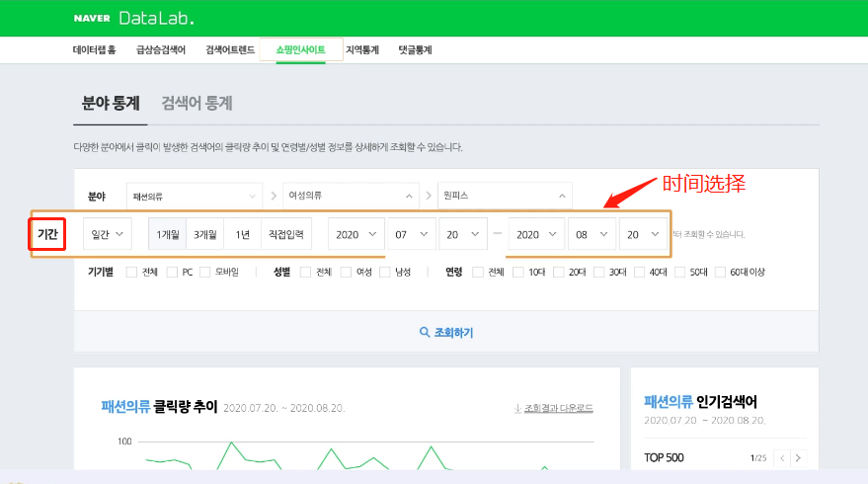Viewport: 868px width, 484px height.
Task: Check 전체 under 연령
Action: point(478,272)
